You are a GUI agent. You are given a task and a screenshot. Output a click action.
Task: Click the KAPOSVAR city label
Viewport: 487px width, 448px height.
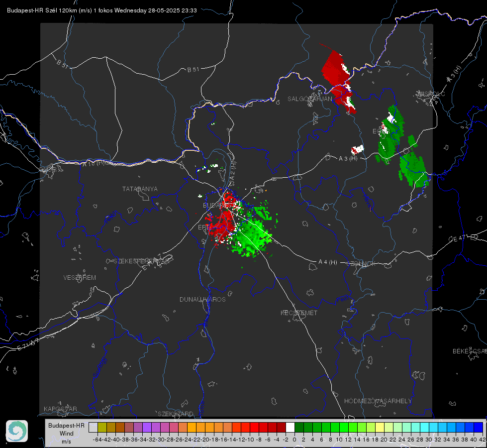click(x=60, y=409)
